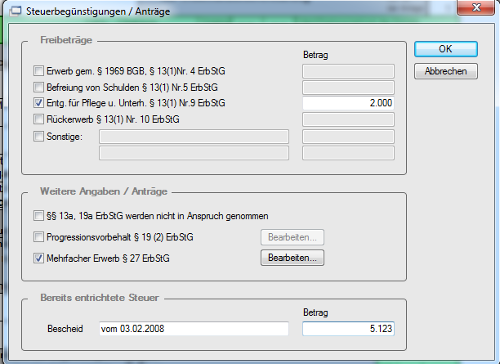
Task: Click the Betrag field for Erwerb gem. § 1969 BGB
Action: (348, 71)
